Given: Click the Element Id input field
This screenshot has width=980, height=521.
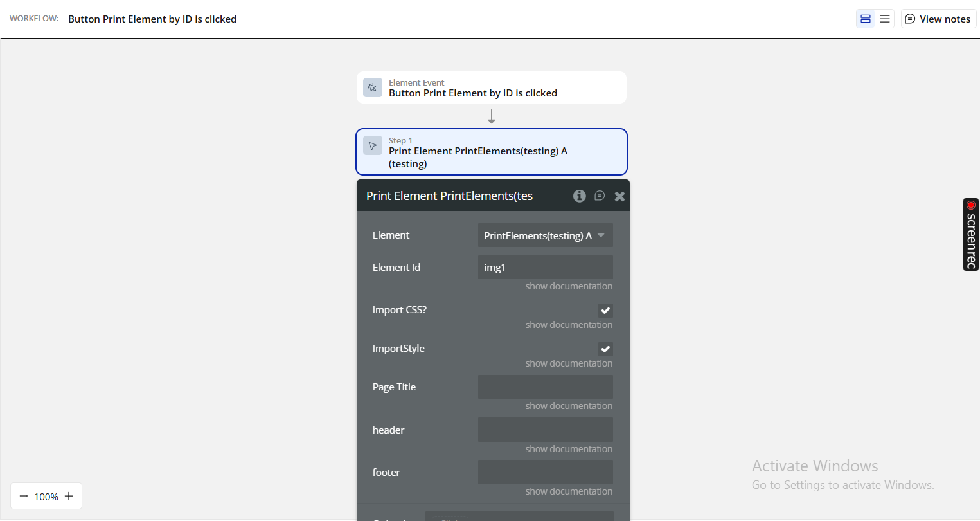Looking at the screenshot, I should 545,268.
